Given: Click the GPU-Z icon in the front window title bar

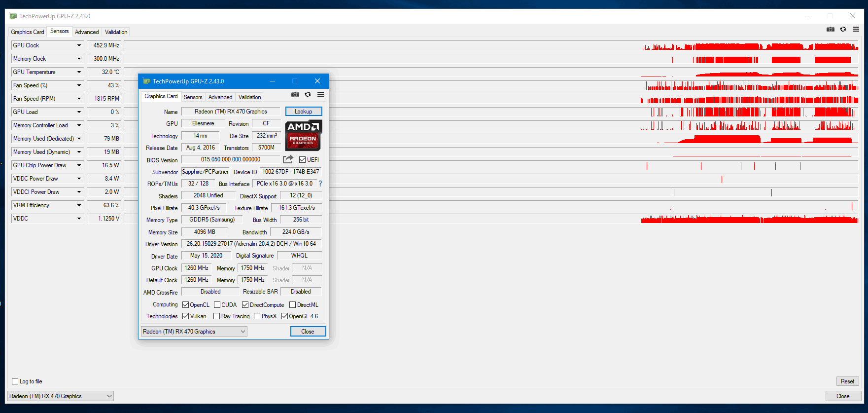Looking at the screenshot, I should [x=146, y=81].
